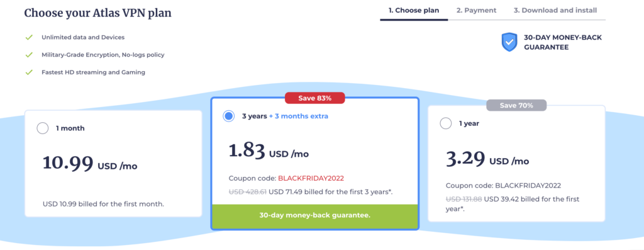Click the checkmark beside Fastest HD streaming
This screenshot has width=644, height=250.
click(29, 72)
